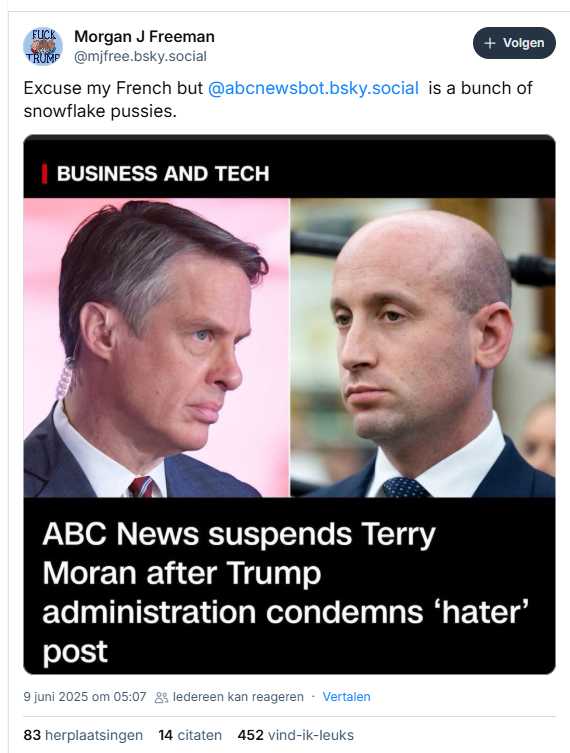Click people icon beside Iedereen kan reageren
The height and width of the screenshot is (753, 570).
[x=161, y=697]
